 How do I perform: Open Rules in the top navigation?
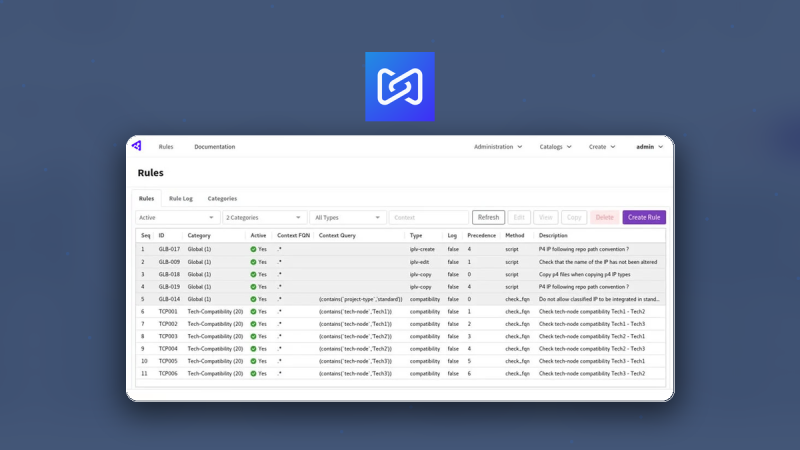(x=166, y=147)
